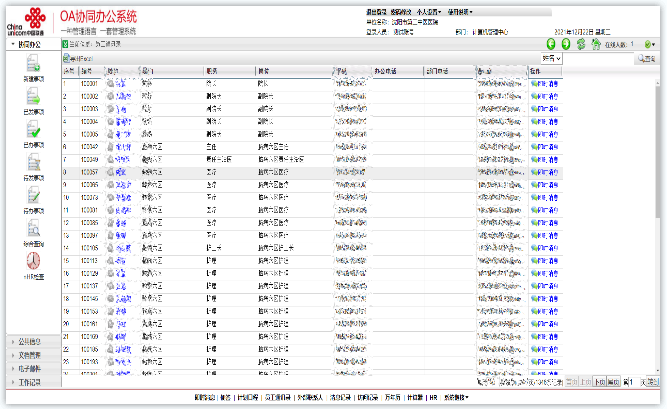Click the avatar icon in row 100003
The height and width of the screenshot is (409, 667).
point(110,109)
